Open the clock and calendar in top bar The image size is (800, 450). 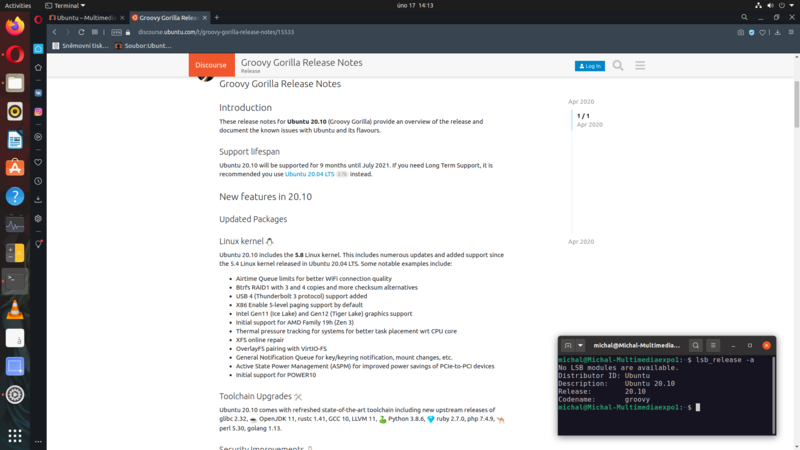click(x=415, y=6)
